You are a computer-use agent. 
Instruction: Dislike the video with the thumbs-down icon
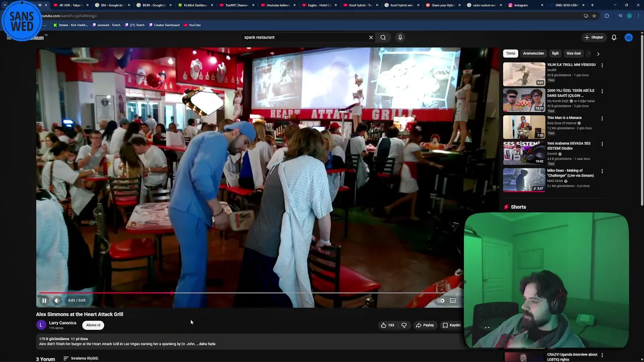[404, 325]
